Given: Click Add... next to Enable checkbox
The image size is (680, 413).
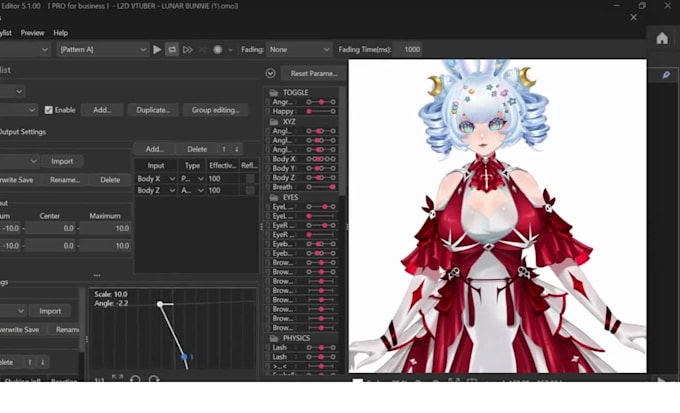Looking at the screenshot, I should point(102,110).
